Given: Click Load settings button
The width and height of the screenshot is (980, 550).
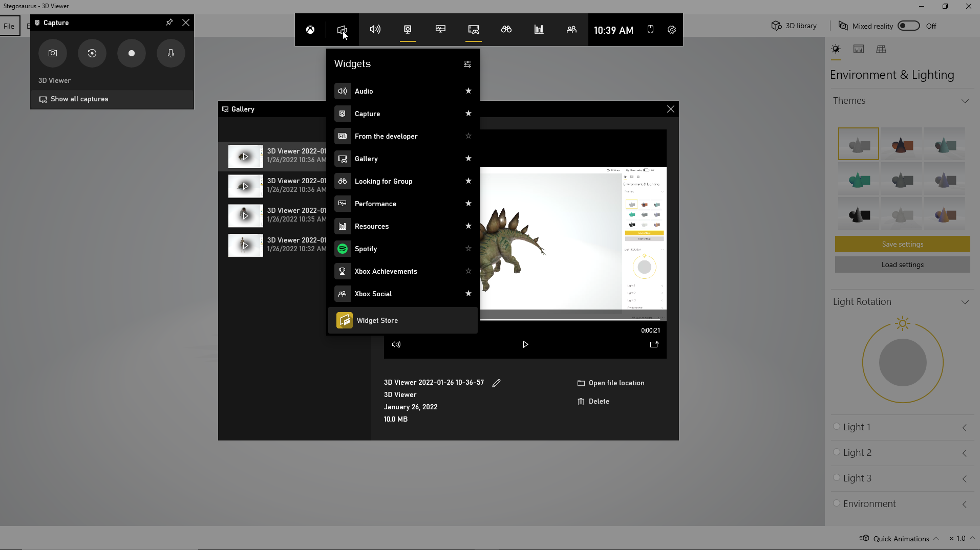Looking at the screenshot, I should (903, 265).
